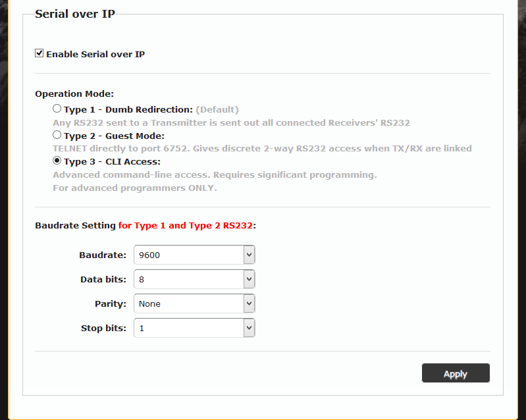Click the arrow on the Stop bits combo box

point(249,328)
